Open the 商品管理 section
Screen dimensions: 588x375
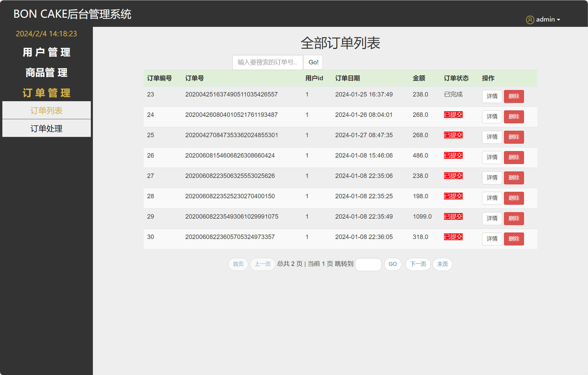tap(46, 73)
